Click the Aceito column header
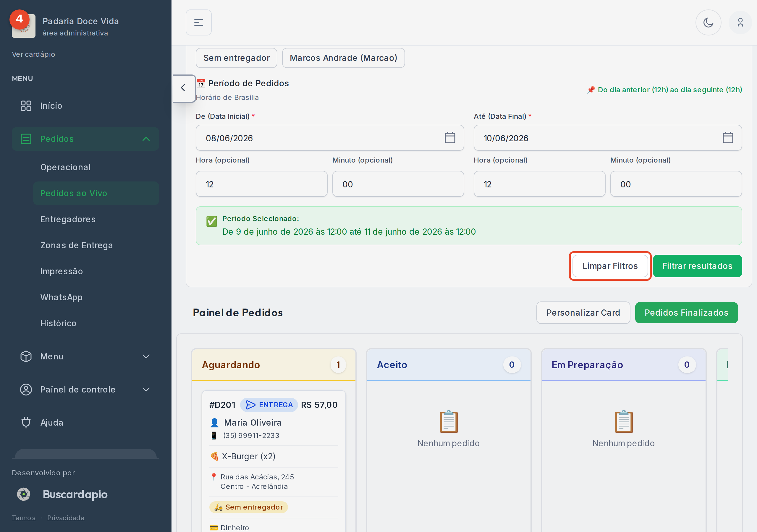The height and width of the screenshot is (532, 757). point(449,365)
